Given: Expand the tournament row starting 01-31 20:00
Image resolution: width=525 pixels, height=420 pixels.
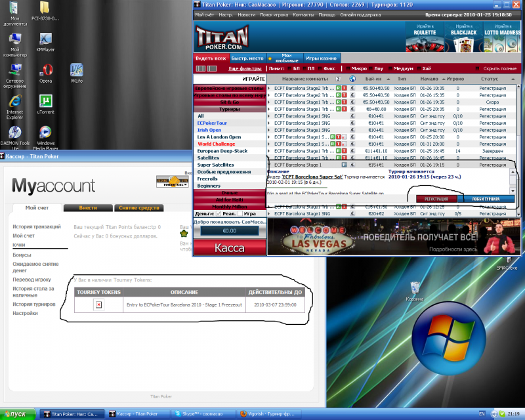Looking at the screenshot, I should coord(269,144).
